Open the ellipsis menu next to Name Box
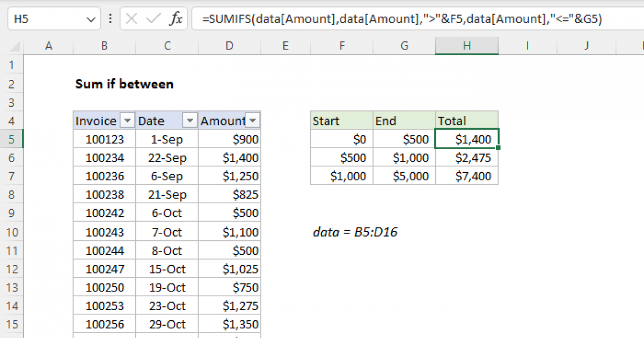The height and width of the screenshot is (338, 644). [x=110, y=18]
